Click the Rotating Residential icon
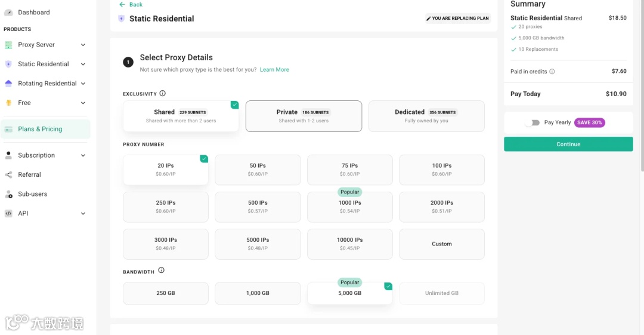Viewport: 644px width, 335px height. tap(8, 84)
